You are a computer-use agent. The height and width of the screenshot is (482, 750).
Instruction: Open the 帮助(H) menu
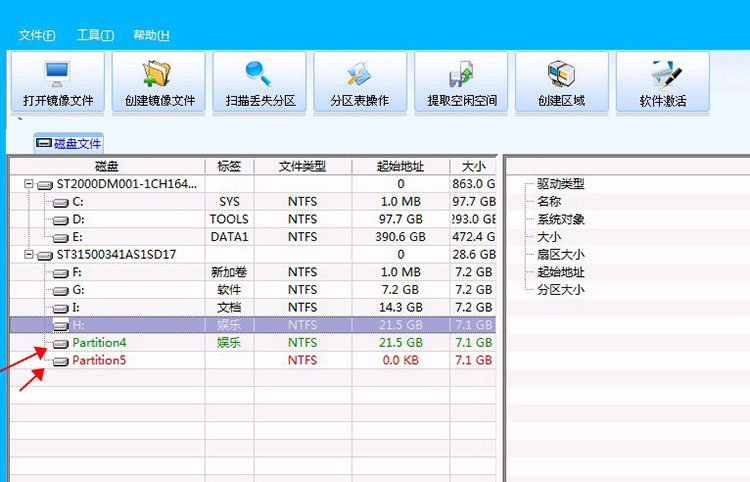click(x=151, y=35)
